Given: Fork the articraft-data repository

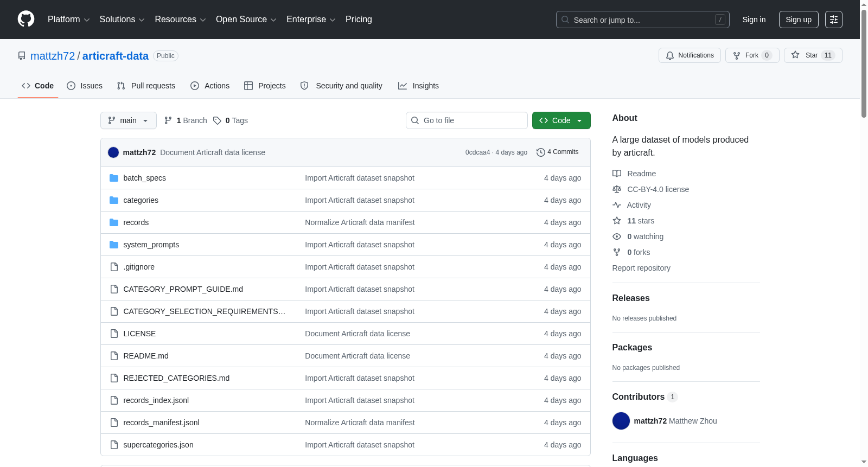Looking at the screenshot, I should tap(752, 55).
